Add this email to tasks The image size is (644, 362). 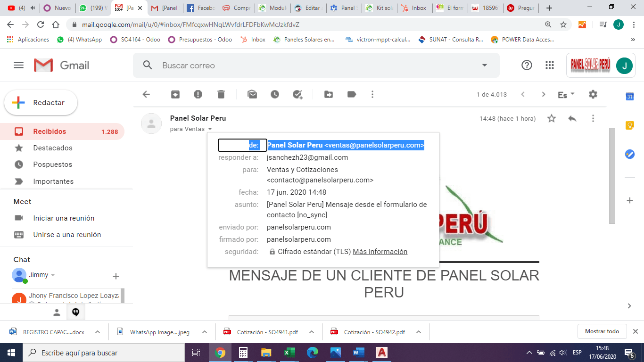tap(297, 94)
